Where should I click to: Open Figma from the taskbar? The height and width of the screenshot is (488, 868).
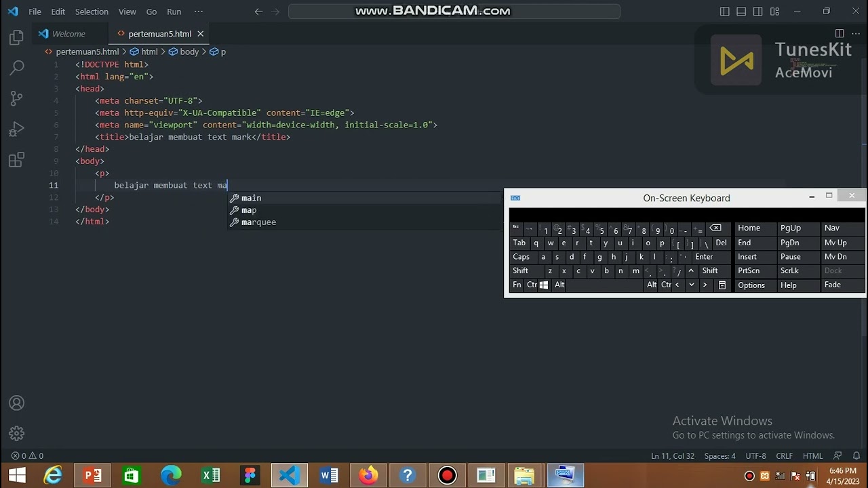250,475
